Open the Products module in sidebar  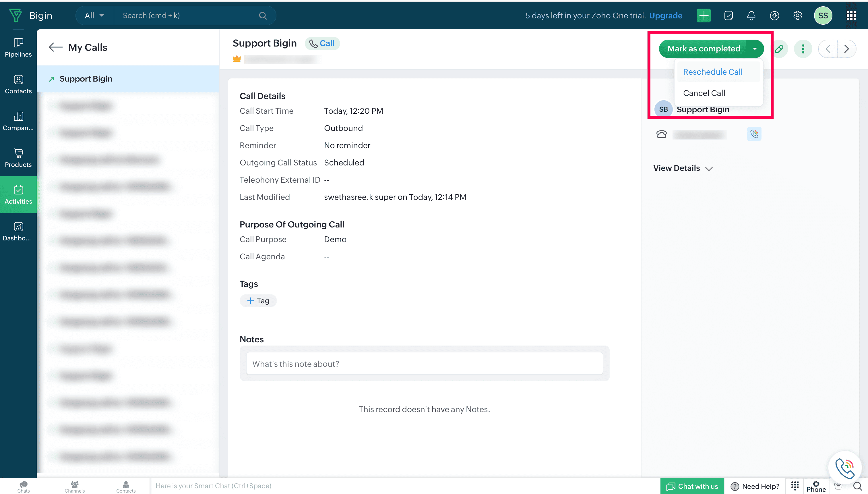[x=18, y=158]
